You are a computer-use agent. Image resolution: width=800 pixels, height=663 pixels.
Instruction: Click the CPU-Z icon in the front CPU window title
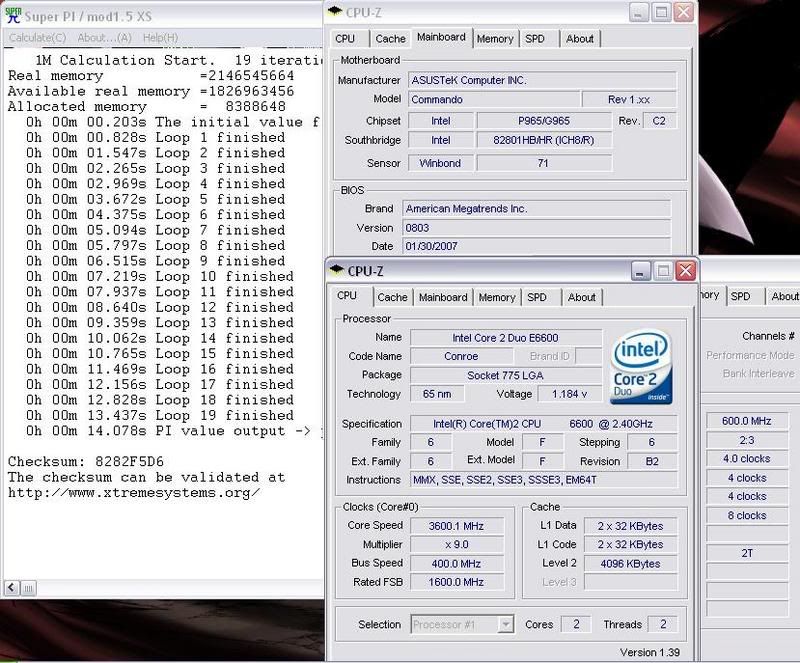click(x=337, y=269)
